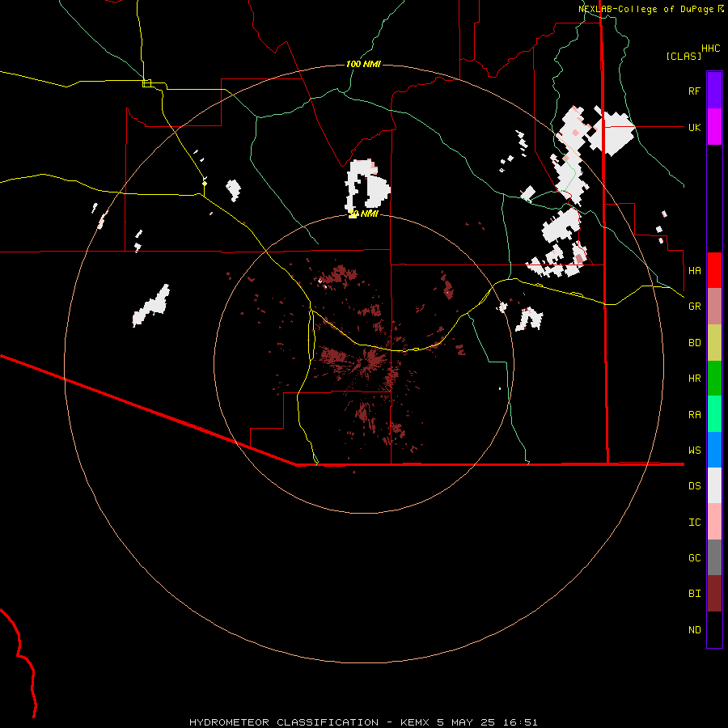
Task: Click the UK legend label
Action: (x=694, y=127)
